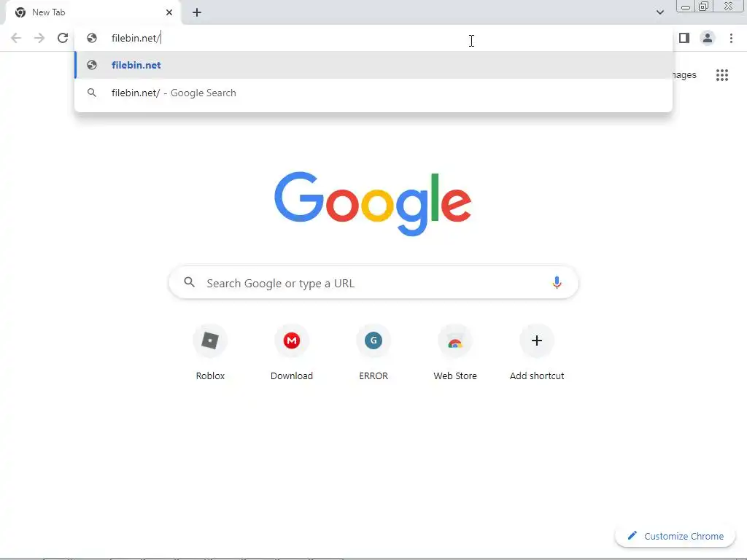Viewport: 747px width, 560px height.
Task: Open the ERROR shortcut
Action: coord(373,353)
